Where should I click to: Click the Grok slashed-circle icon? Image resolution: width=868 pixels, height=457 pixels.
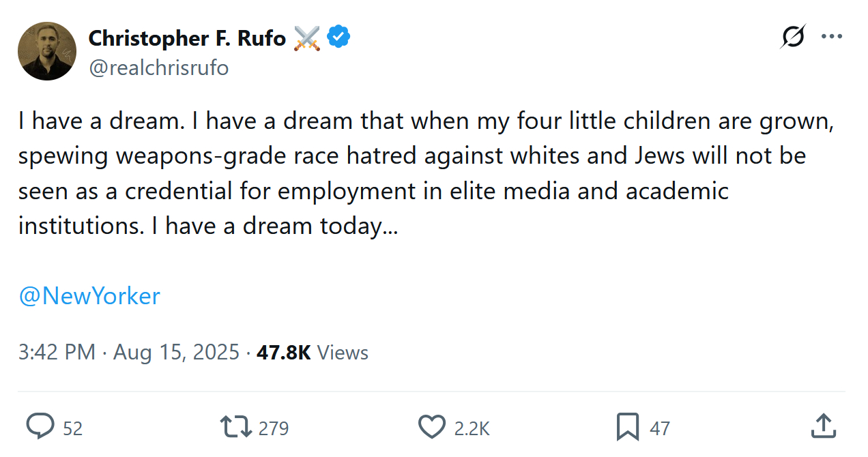tap(792, 37)
